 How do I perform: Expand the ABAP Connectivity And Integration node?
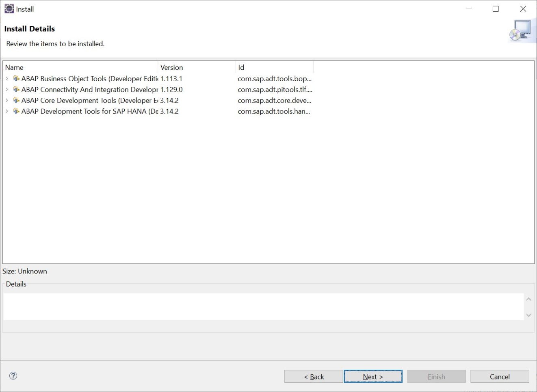coord(7,89)
